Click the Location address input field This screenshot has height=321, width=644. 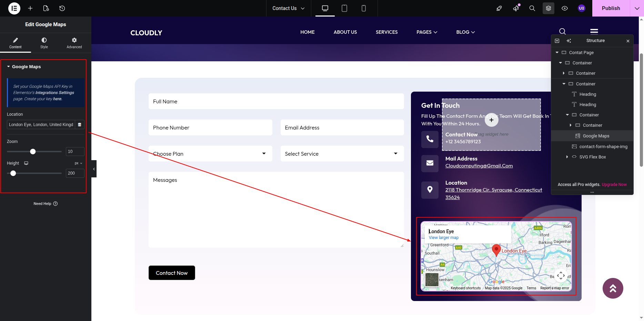tap(41, 125)
